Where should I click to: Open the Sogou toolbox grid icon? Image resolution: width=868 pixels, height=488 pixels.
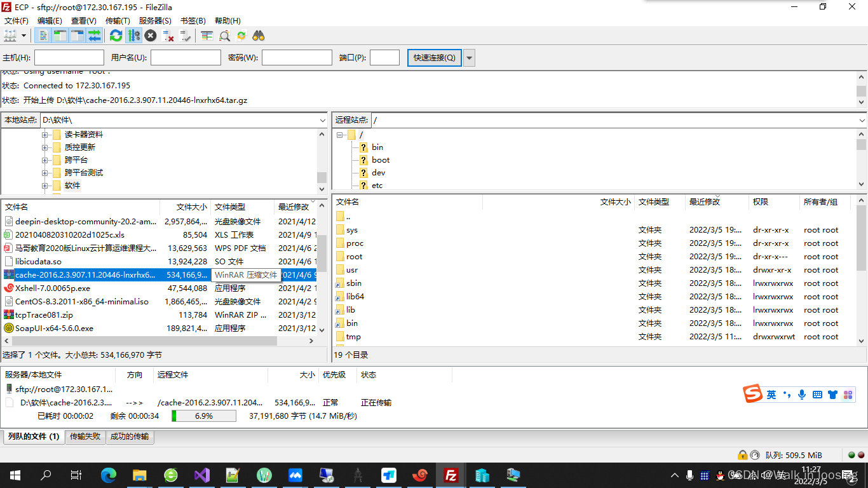[848, 395]
